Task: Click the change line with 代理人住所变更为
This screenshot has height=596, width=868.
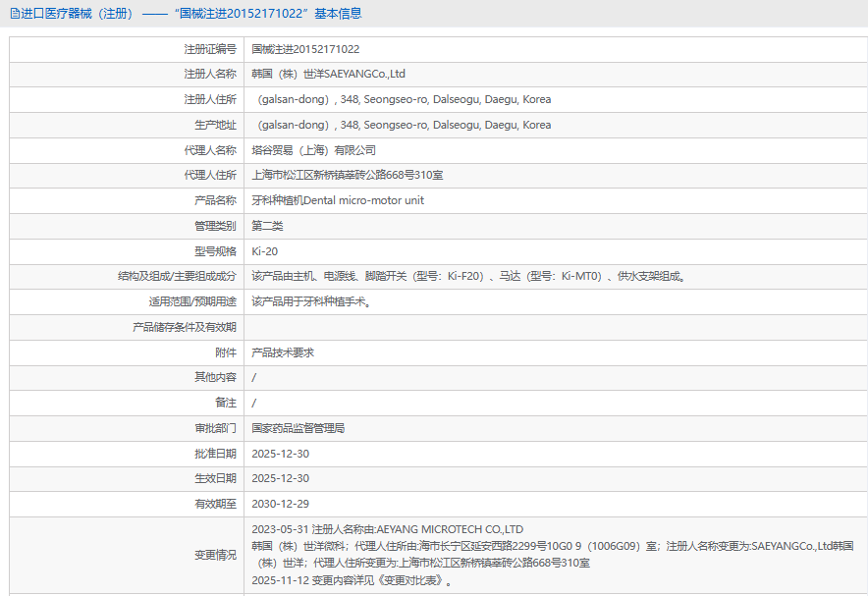Action: click(420, 564)
